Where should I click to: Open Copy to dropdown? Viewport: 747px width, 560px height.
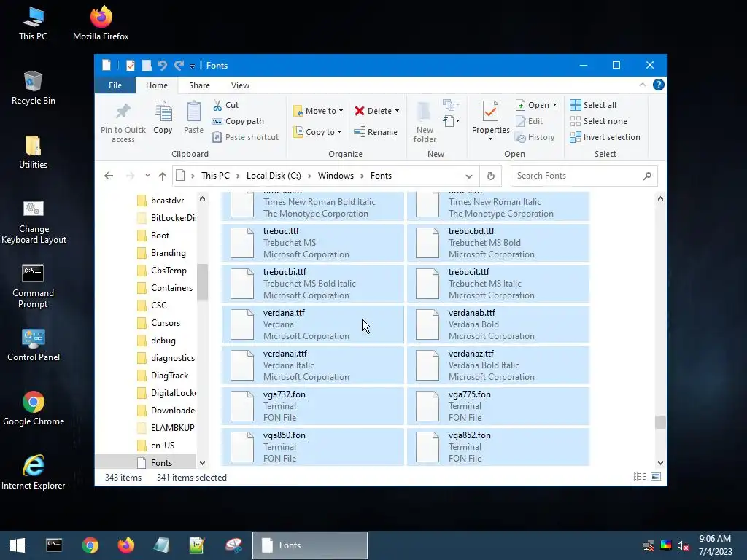[x=317, y=132]
